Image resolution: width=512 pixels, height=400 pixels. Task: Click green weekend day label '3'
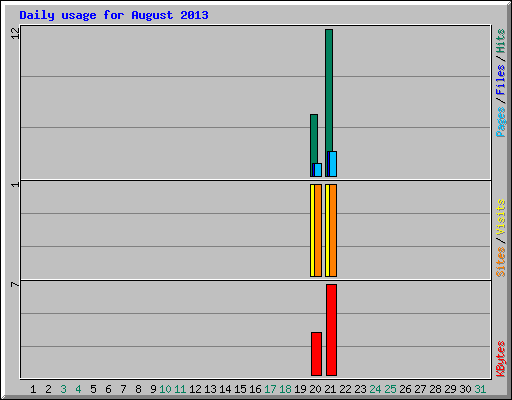(63, 389)
